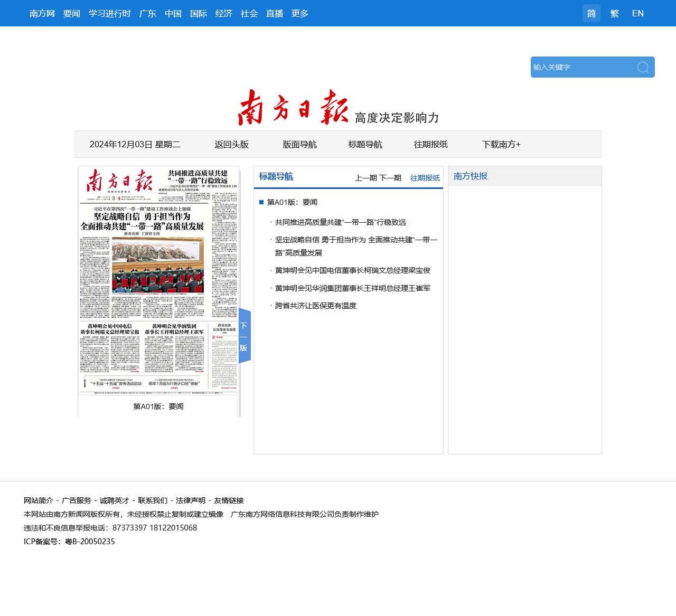The width and height of the screenshot is (676, 616).
Task: Open 版面导航 tab
Action: [300, 144]
